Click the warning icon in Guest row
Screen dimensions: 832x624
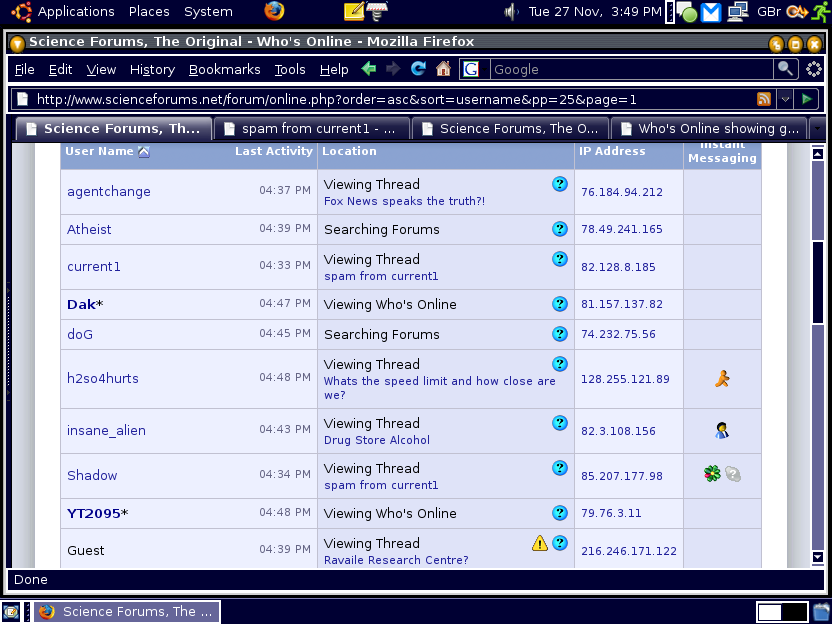point(539,543)
